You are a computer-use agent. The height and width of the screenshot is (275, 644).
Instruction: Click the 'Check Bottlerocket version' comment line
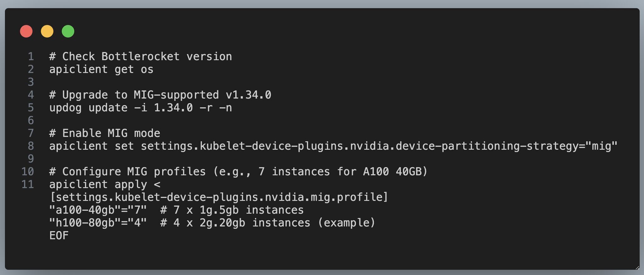141,57
